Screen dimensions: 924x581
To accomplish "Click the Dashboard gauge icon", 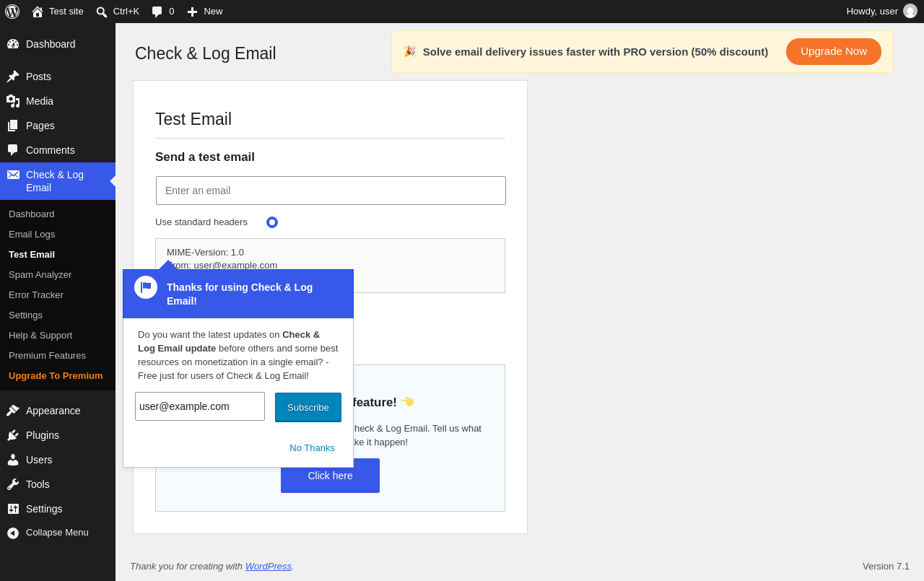I will (x=13, y=44).
